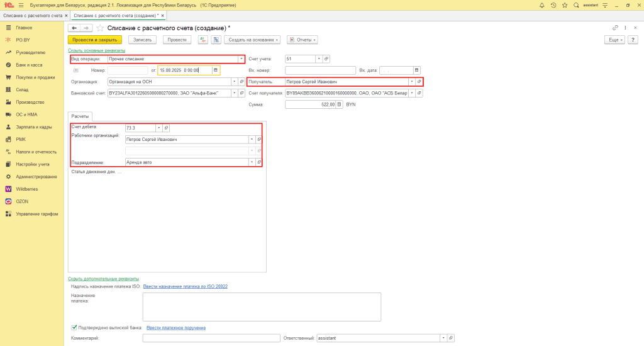
Task: Show Дт/Кт postings icon in toolbar
Action: (203, 40)
